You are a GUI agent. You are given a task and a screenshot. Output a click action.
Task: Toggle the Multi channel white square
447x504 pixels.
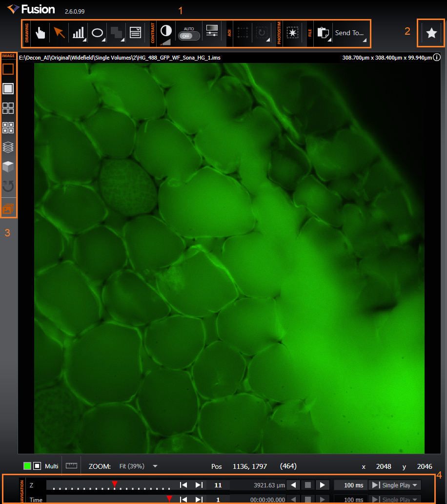pyautogui.click(x=37, y=466)
